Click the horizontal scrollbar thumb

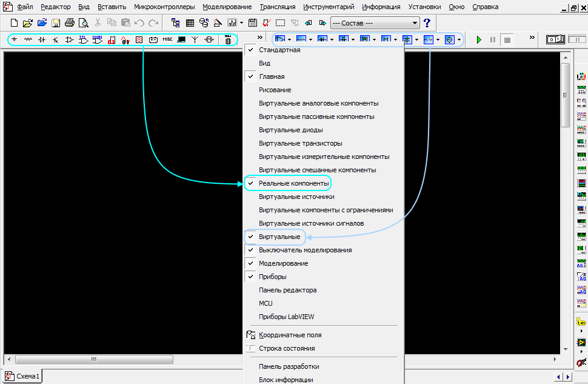pos(94,359)
